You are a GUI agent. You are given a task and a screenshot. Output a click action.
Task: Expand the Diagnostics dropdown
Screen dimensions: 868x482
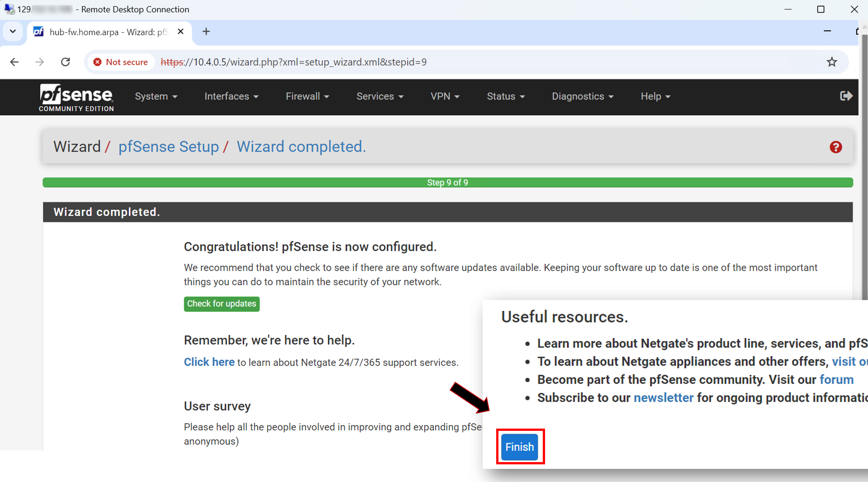click(582, 96)
